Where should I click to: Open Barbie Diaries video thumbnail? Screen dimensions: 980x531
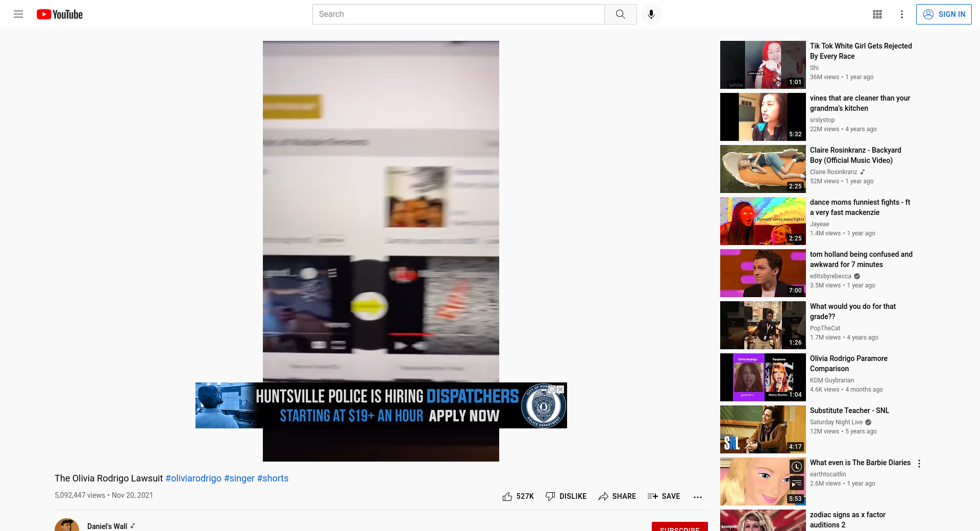pos(763,481)
